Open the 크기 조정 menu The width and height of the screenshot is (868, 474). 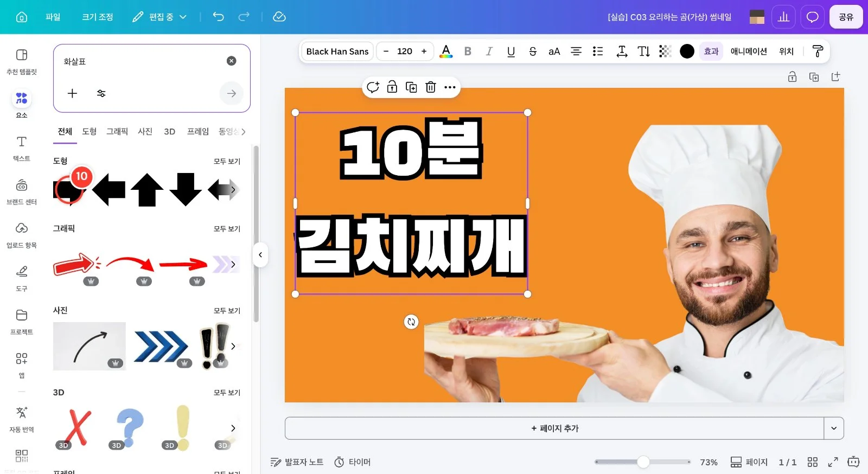[x=98, y=17]
